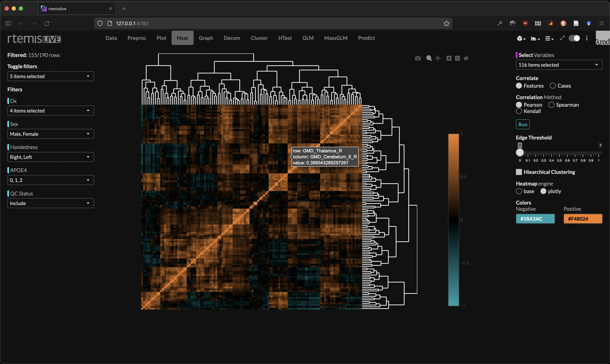Zoom out with the minus icon
This screenshot has height=364, width=610.
(457, 58)
